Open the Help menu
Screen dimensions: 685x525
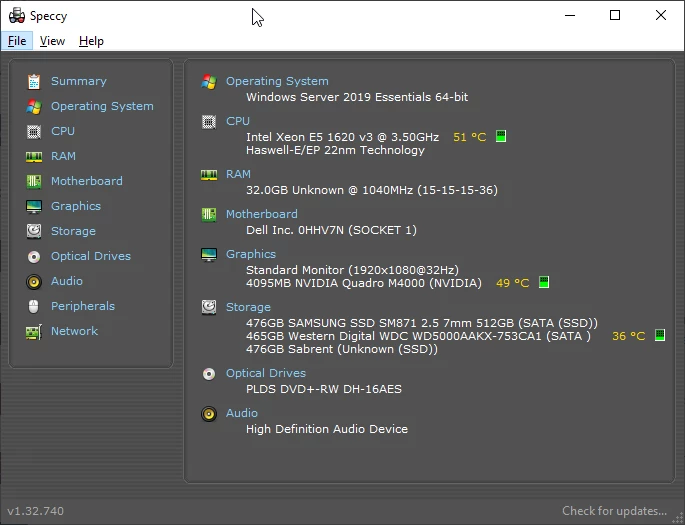click(91, 41)
